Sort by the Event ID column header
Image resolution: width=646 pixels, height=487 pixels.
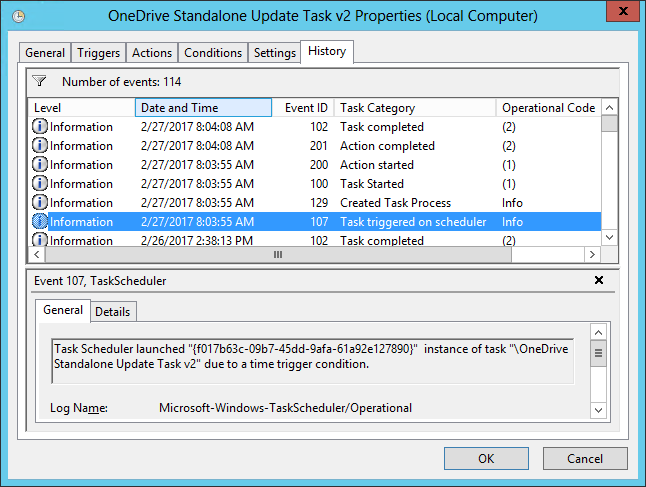coord(303,108)
